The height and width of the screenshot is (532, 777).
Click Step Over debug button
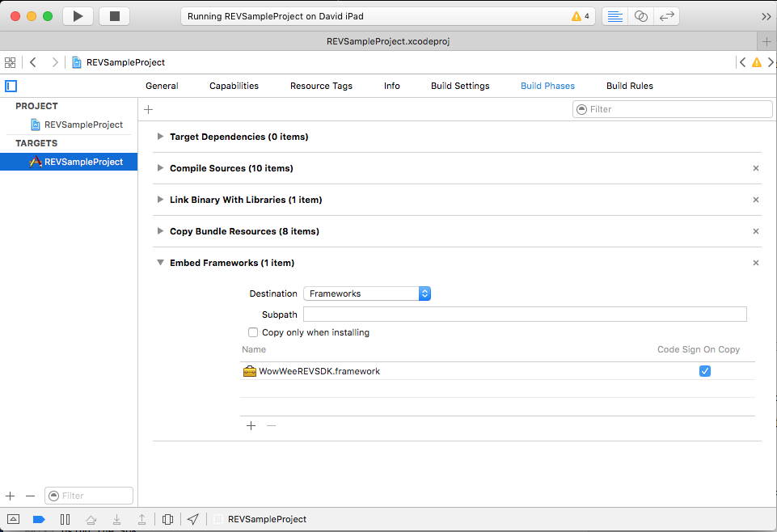91,519
